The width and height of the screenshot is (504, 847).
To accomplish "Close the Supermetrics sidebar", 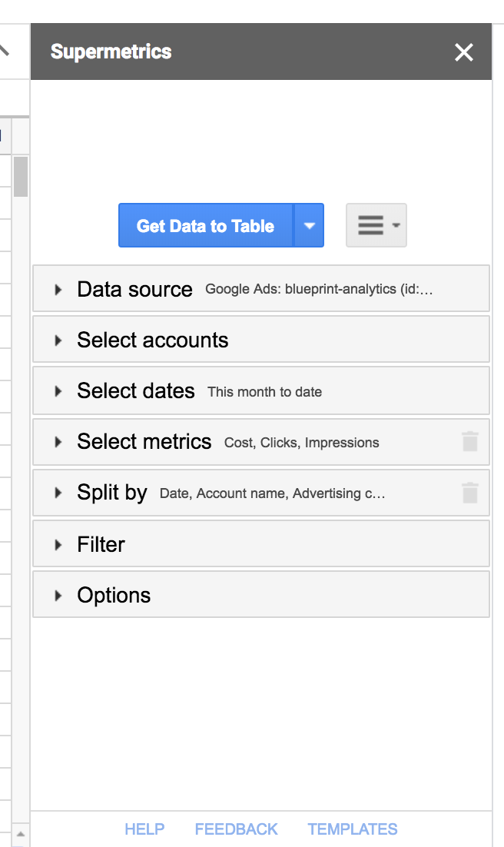I will click(464, 52).
